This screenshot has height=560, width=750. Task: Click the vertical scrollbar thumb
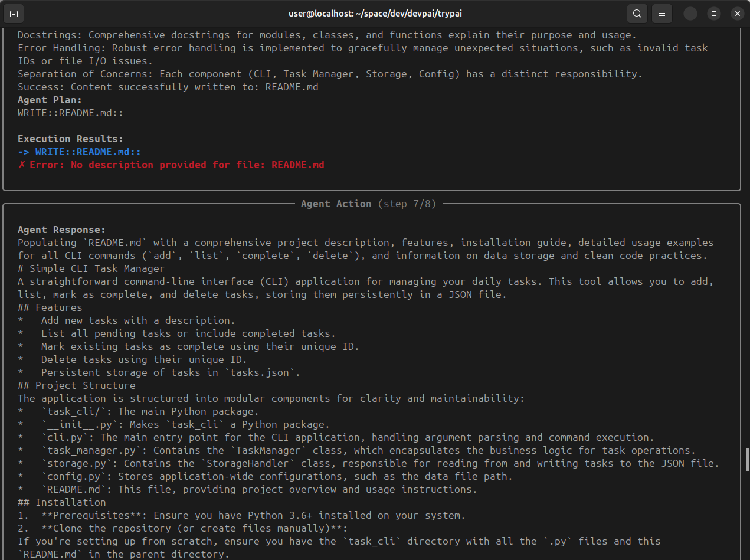747,460
